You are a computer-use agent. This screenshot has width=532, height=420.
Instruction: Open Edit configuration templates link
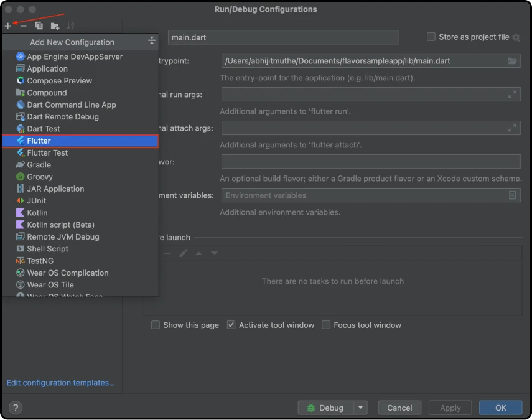pos(60,383)
